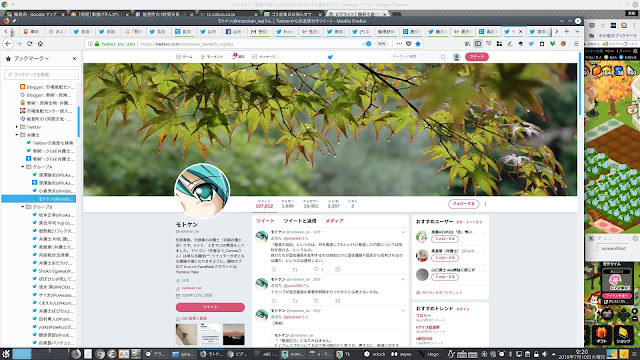The height and width of the screenshot is (360, 640).
Task: Collapse the グループA bookmark folder
Action: 23,167
